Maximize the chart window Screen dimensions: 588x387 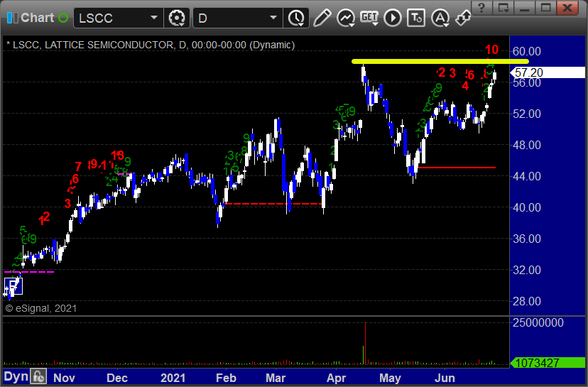point(545,8)
